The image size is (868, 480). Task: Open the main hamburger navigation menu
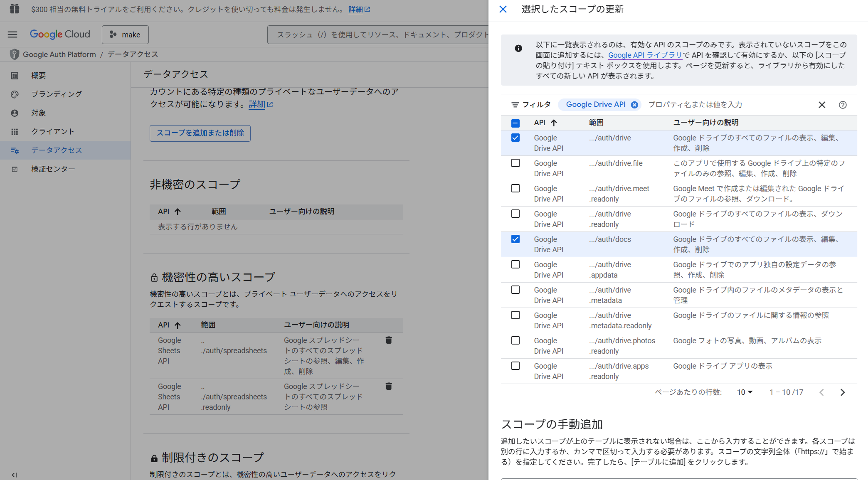12,34
